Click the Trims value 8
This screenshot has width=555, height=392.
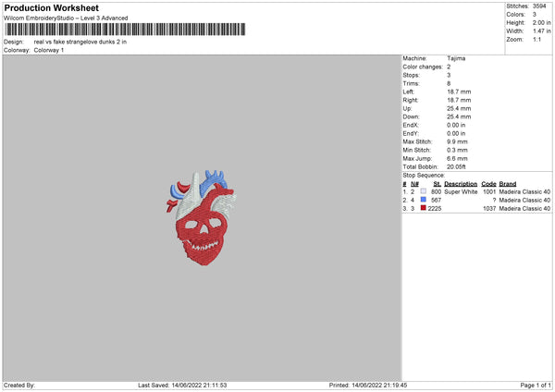click(449, 83)
